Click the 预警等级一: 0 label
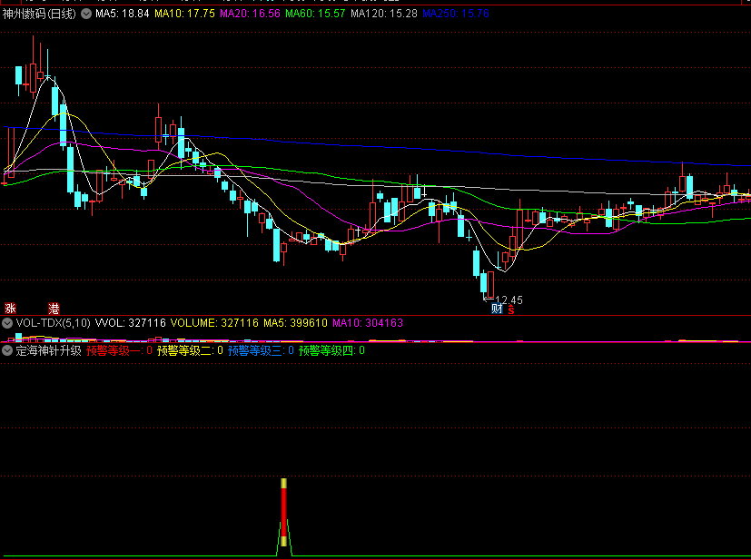Screen dimensions: 751x560 pos(119,351)
